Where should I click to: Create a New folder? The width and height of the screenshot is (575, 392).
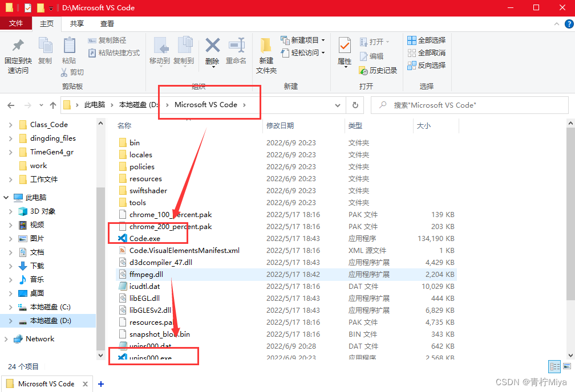pyautogui.click(x=266, y=55)
